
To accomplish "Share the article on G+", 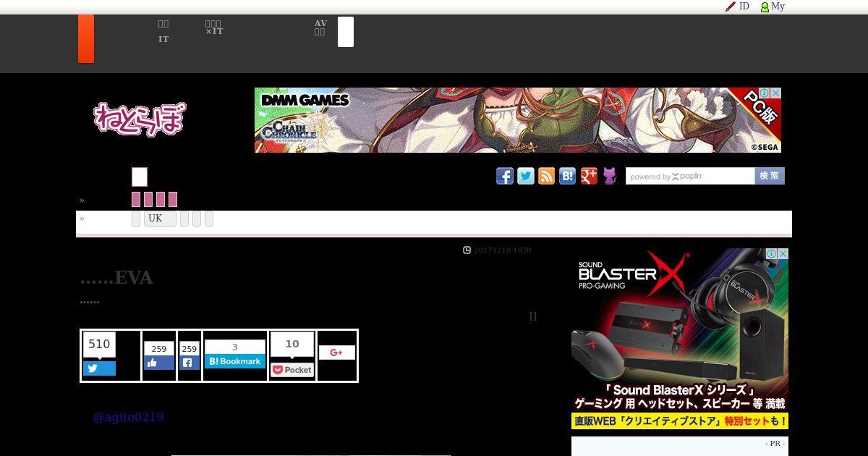I will pyautogui.click(x=337, y=352).
